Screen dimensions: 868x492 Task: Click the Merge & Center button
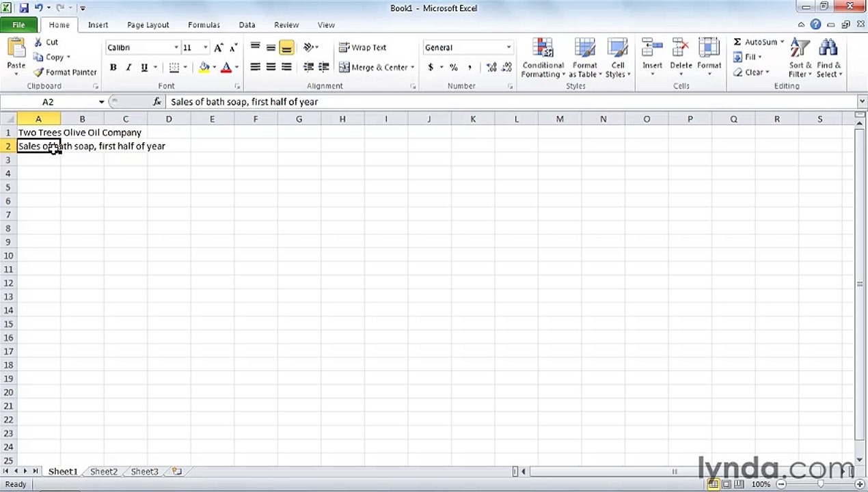373,68
